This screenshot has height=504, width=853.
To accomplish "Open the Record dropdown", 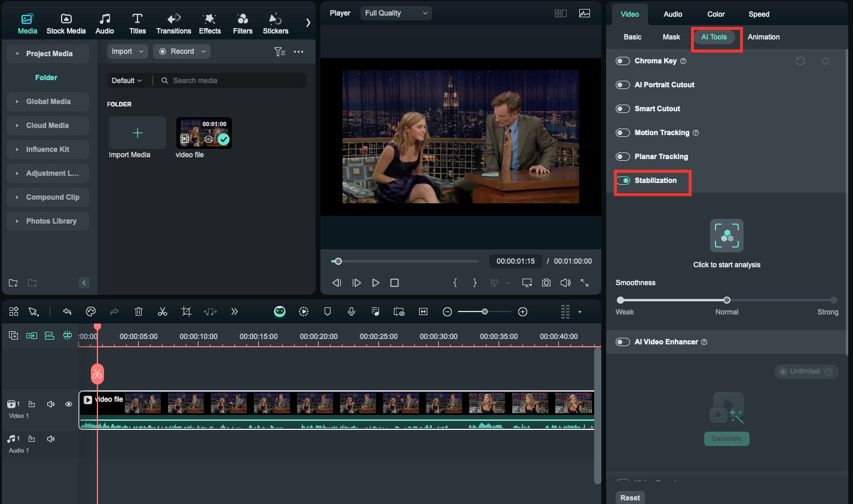I will pos(182,51).
